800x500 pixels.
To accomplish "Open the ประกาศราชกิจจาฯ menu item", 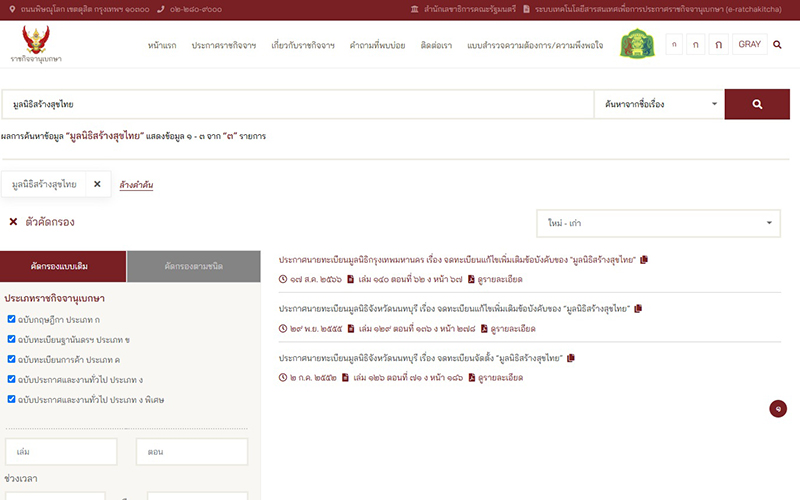I will pos(224,45).
